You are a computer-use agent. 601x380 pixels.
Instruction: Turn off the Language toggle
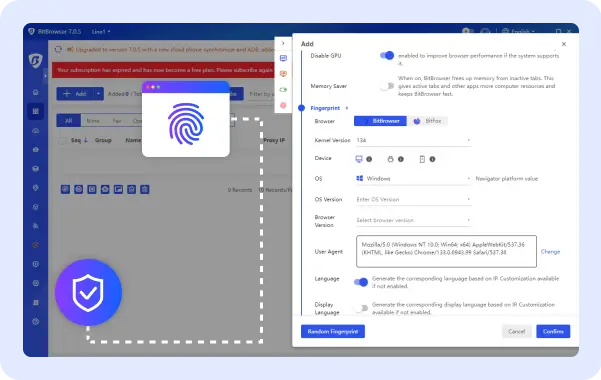361,282
